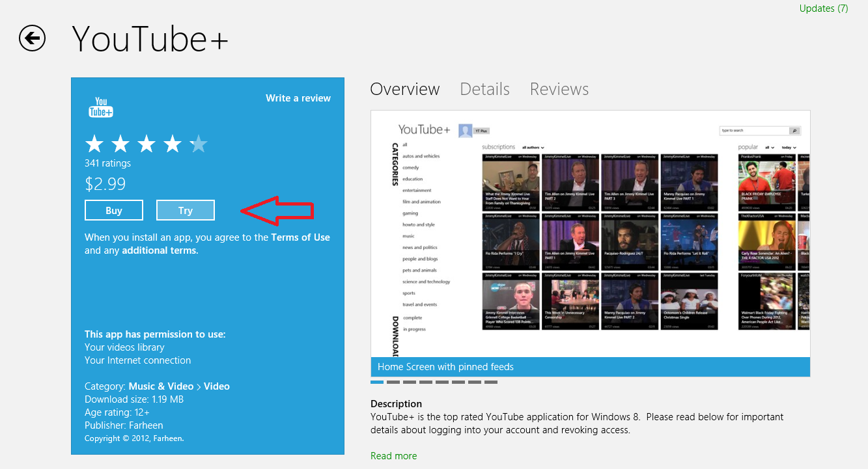Open the Video subcategory link

click(217, 386)
